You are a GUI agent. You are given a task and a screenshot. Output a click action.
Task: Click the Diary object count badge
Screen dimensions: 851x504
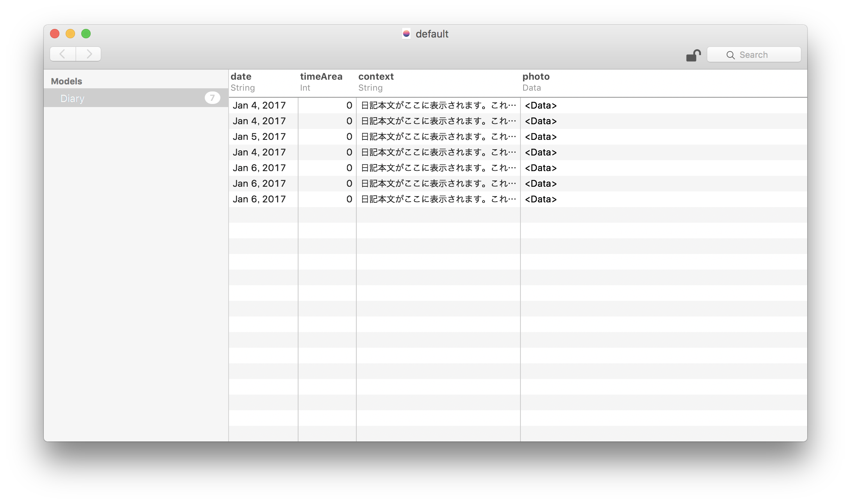[212, 98]
